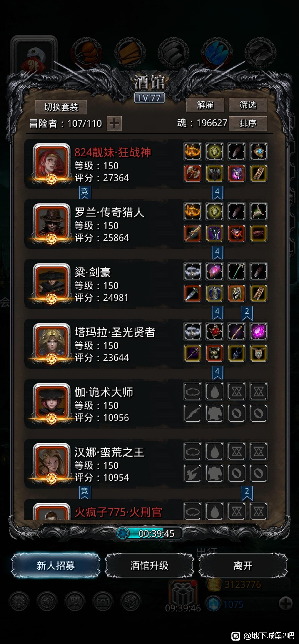Tap the number 4 set badge below 罗兰
Image resolution: width=299 pixels, height=644 pixels.
[217, 252]
